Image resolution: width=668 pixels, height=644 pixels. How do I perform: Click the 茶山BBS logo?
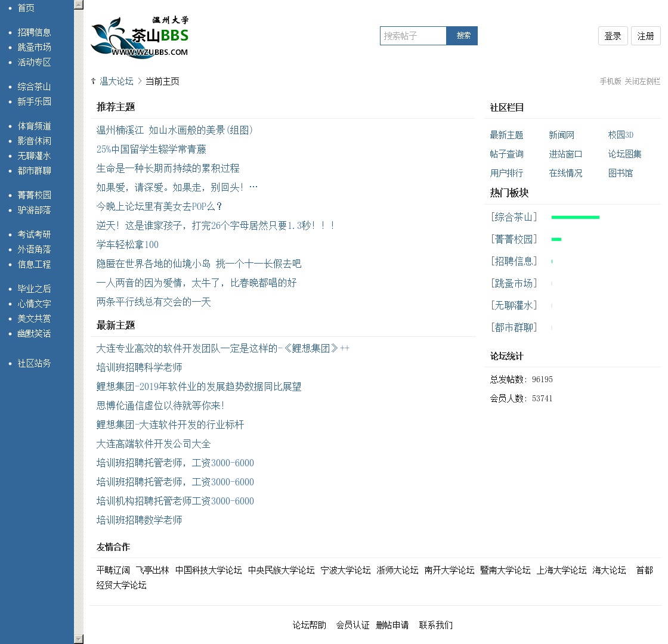140,37
